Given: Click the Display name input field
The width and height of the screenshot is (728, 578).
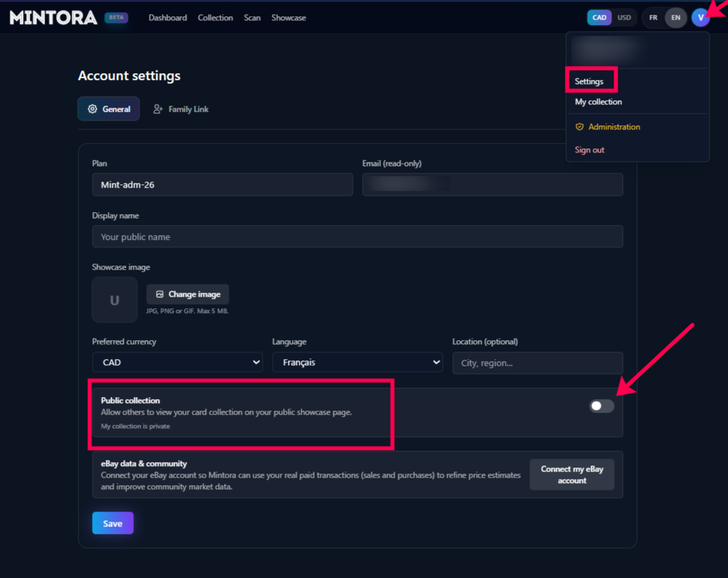Looking at the screenshot, I should click(358, 236).
